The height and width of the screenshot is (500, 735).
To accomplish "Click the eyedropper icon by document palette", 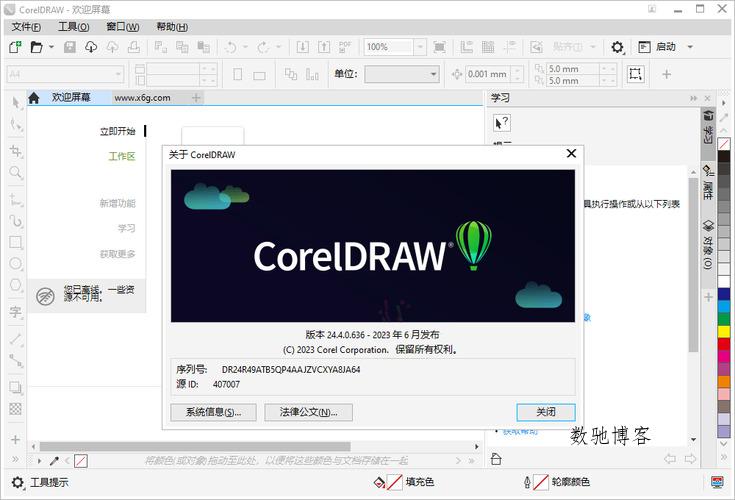I will [x=54, y=461].
